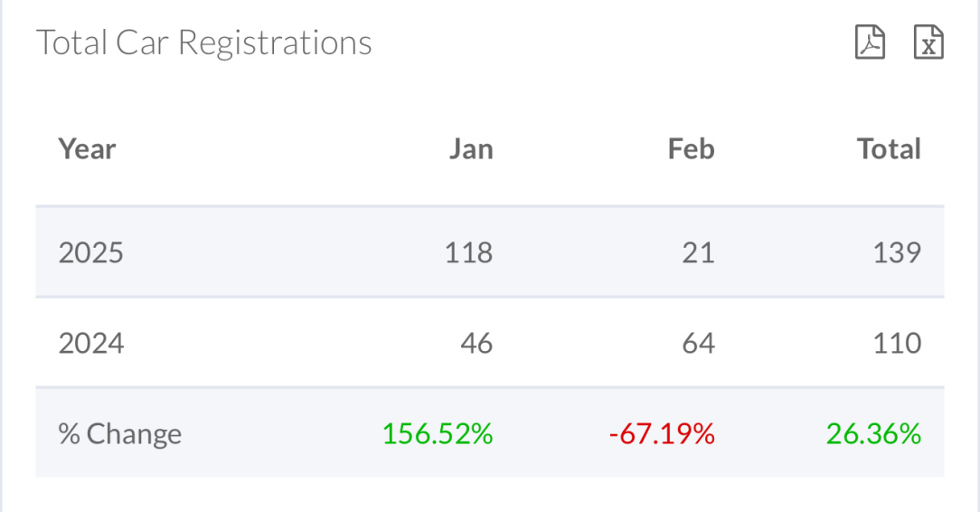Export table as PDF file
The height and width of the screenshot is (512, 980).
pos(870,42)
